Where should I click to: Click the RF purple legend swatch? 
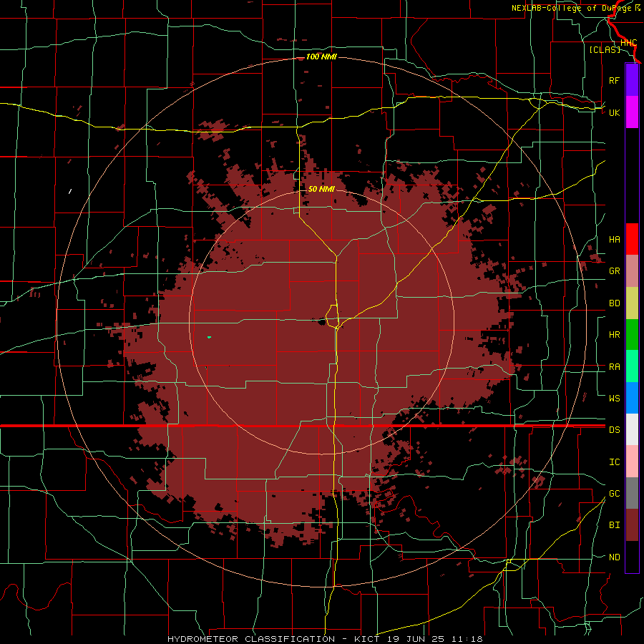point(632,80)
